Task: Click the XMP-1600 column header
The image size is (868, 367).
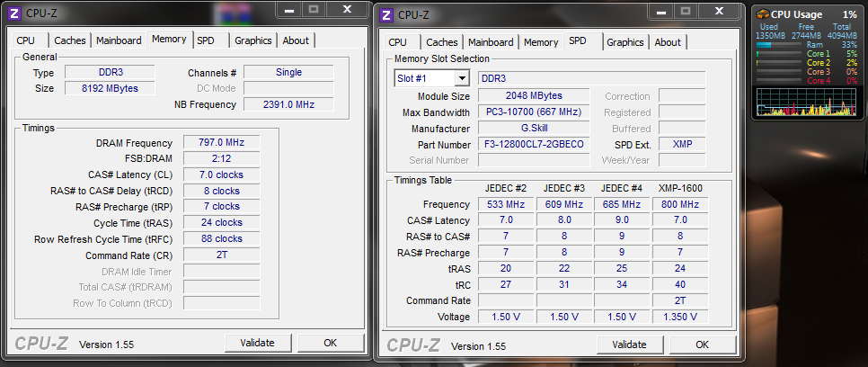Action: (680, 188)
